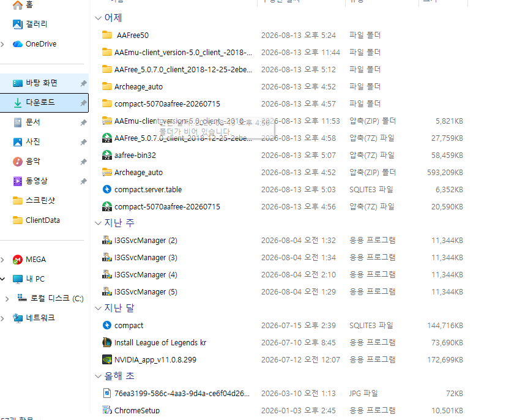Collapse the 지난 달 group
This screenshot has width=517, height=420.
click(x=98, y=308)
